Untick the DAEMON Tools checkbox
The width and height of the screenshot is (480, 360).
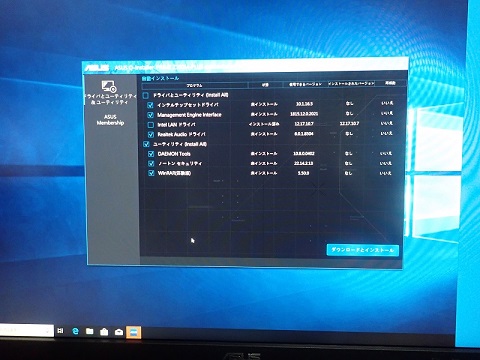(151, 154)
